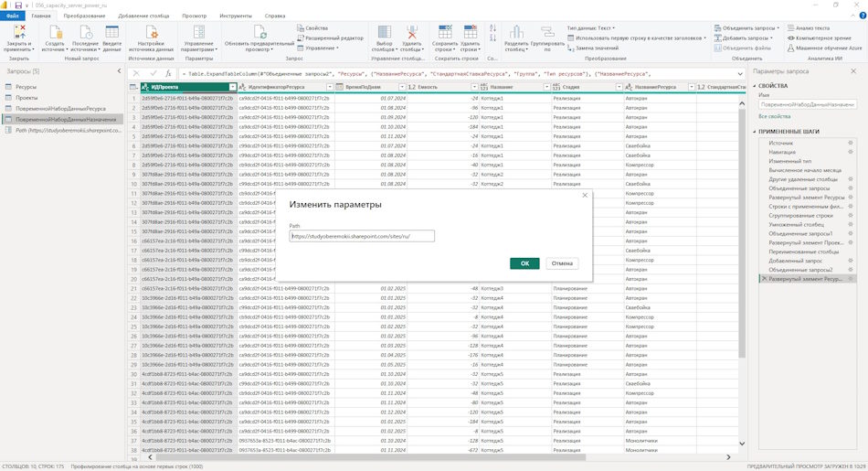868x471 pixels.
Task: Switch to the Справка tab
Action: pyautogui.click(x=275, y=16)
